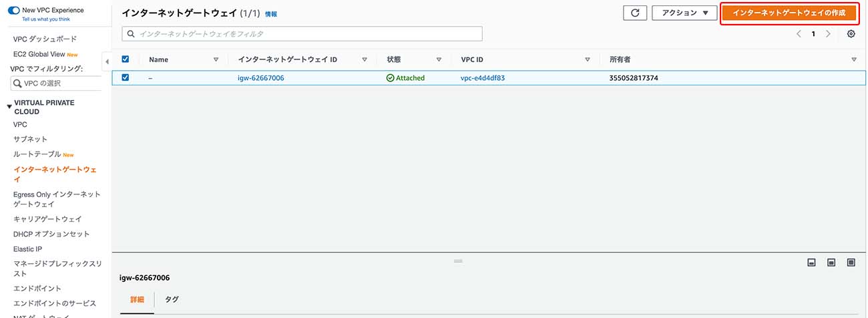Sort by VPC ID column arrow

588,59
